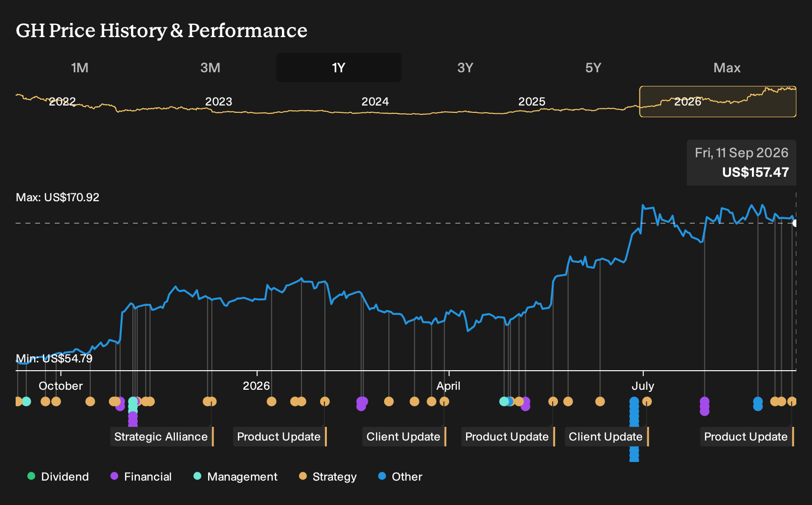The height and width of the screenshot is (505, 812).
Task: Click the October axis label
Action: click(61, 386)
